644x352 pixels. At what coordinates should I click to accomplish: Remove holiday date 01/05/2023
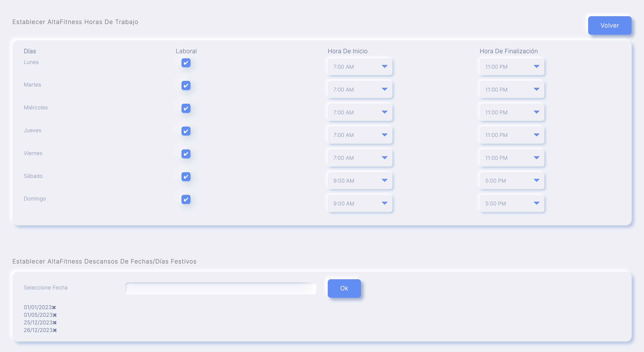[55, 315]
